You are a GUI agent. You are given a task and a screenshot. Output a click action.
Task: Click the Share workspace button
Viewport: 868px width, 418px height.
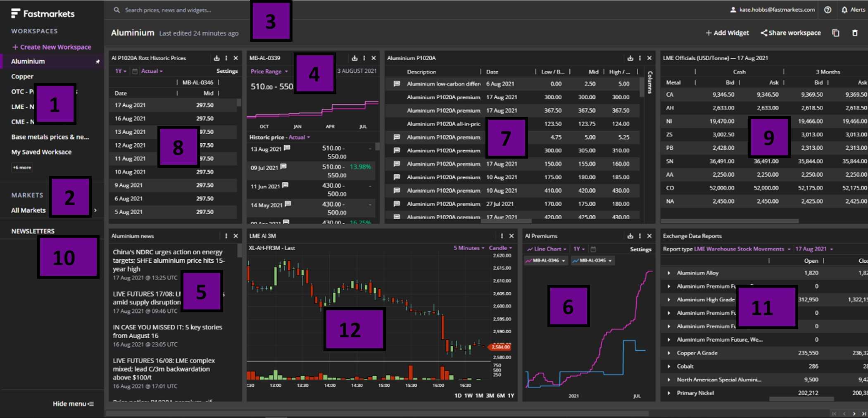tap(790, 33)
